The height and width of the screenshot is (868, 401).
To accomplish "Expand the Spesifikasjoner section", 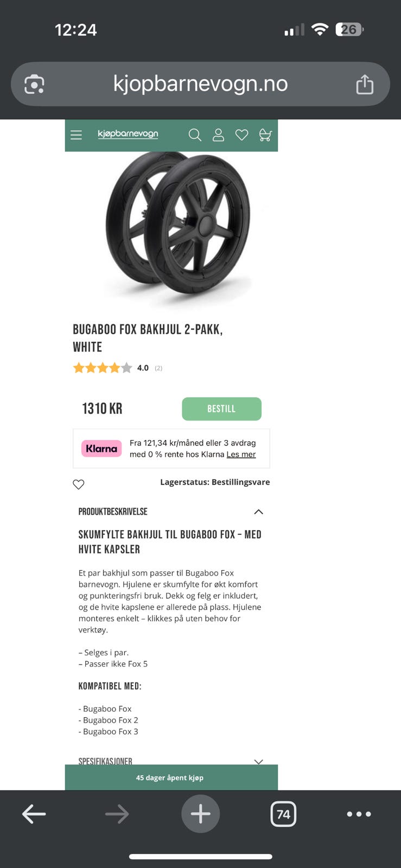I will click(x=171, y=761).
